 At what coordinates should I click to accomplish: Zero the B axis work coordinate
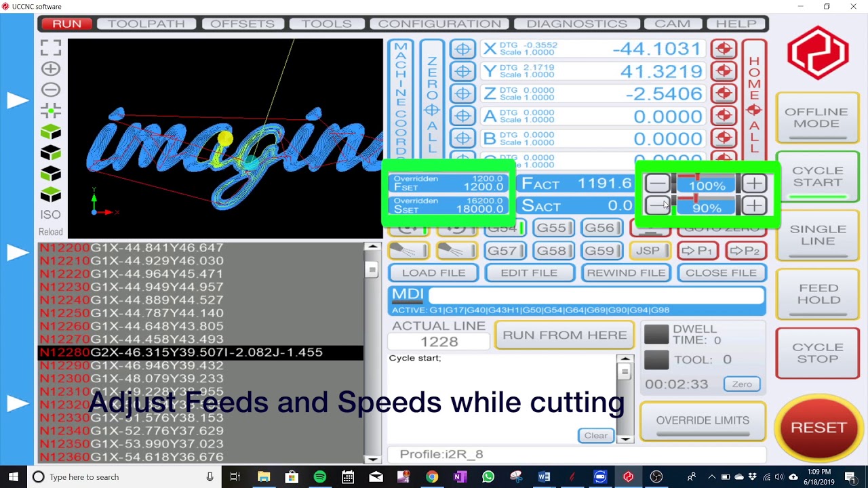point(462,138)
